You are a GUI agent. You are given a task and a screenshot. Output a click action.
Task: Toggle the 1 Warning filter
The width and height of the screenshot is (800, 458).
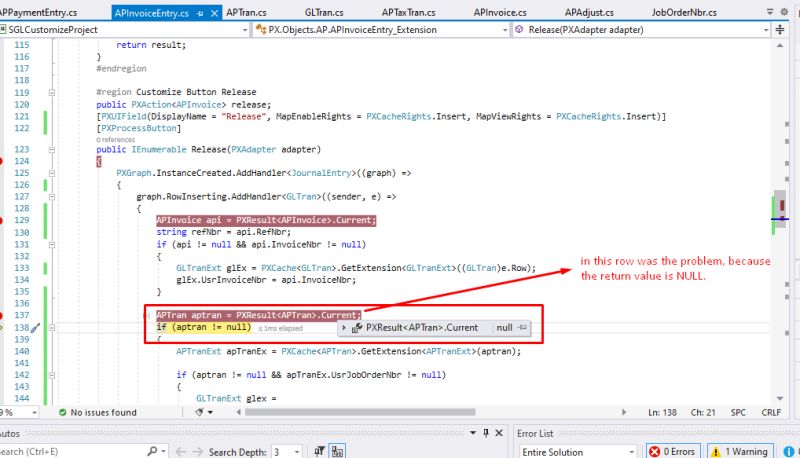[x=742, y=452]
